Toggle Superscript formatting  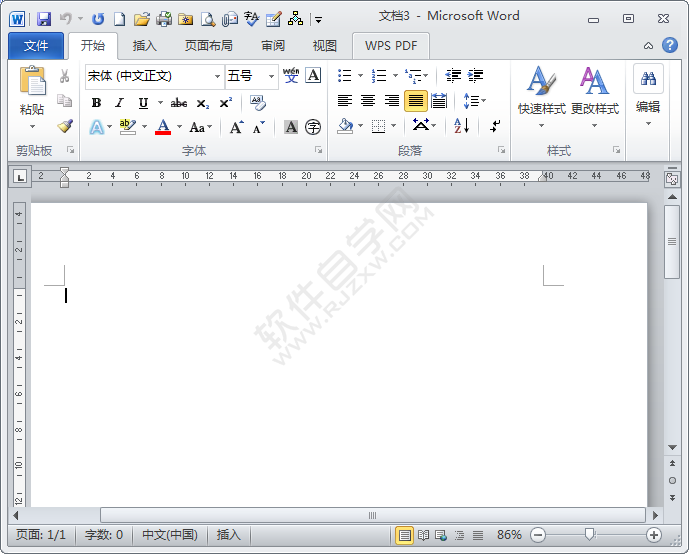(x=226, y=103)
